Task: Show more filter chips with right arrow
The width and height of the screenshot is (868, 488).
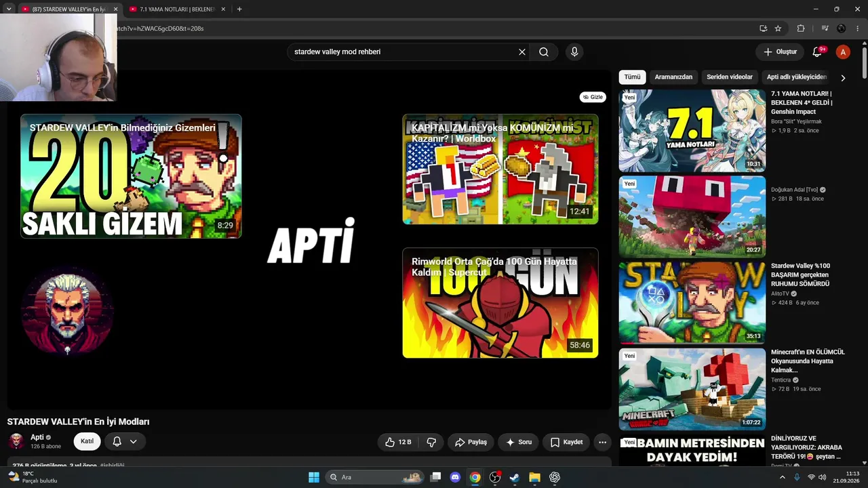Action: point(843,77)
